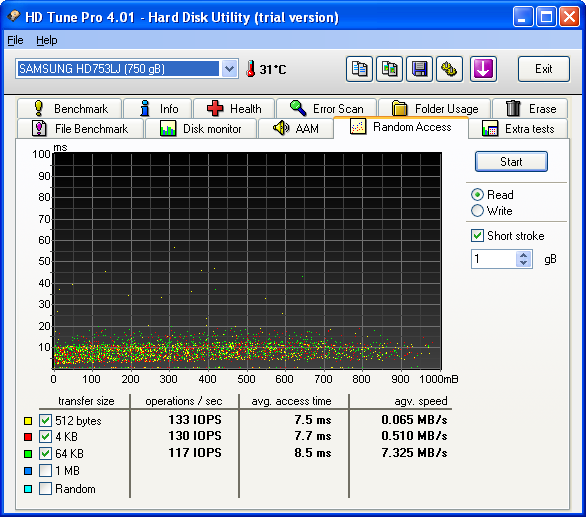Click the save floppy disk icon
The height and width of the screenshot is (517, 586).
tap(419, 69)
